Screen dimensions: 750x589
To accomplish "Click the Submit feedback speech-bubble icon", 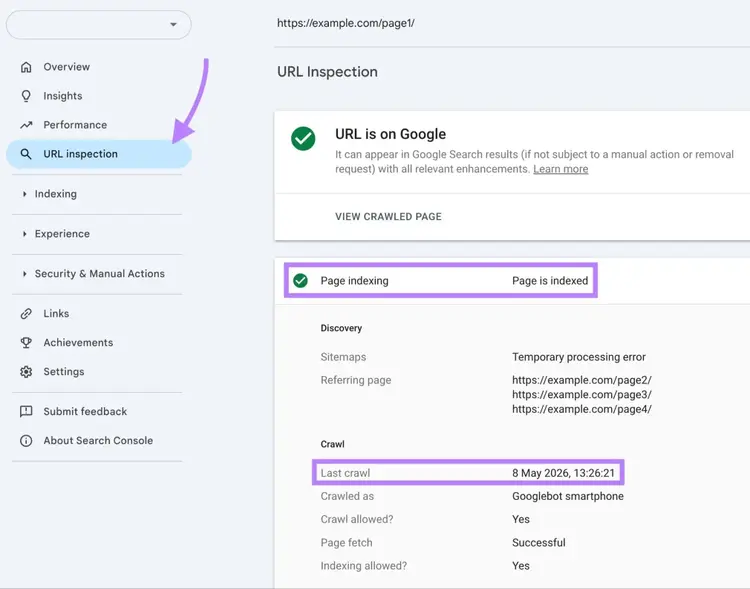I will 26,411.
